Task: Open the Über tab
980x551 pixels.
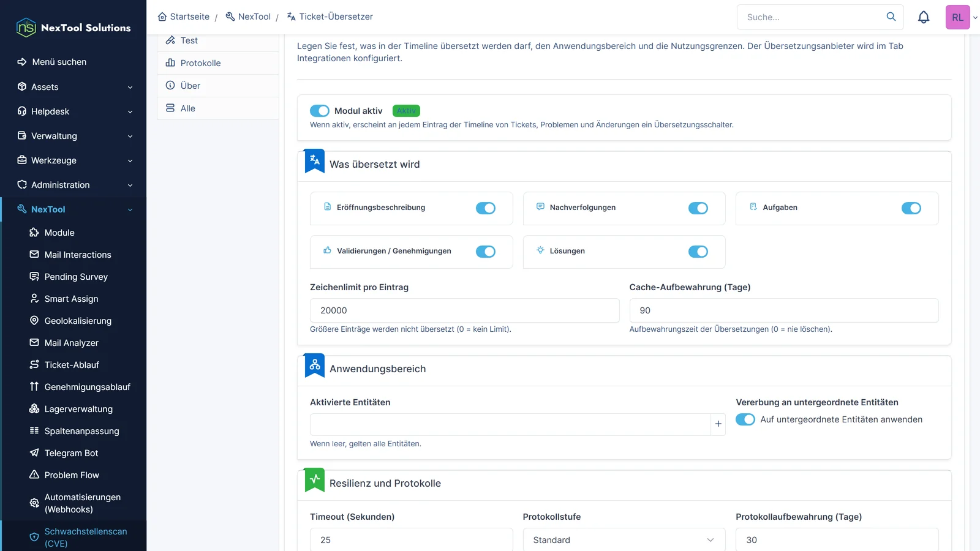Action: pyautogui.click(x=218, y=86)
